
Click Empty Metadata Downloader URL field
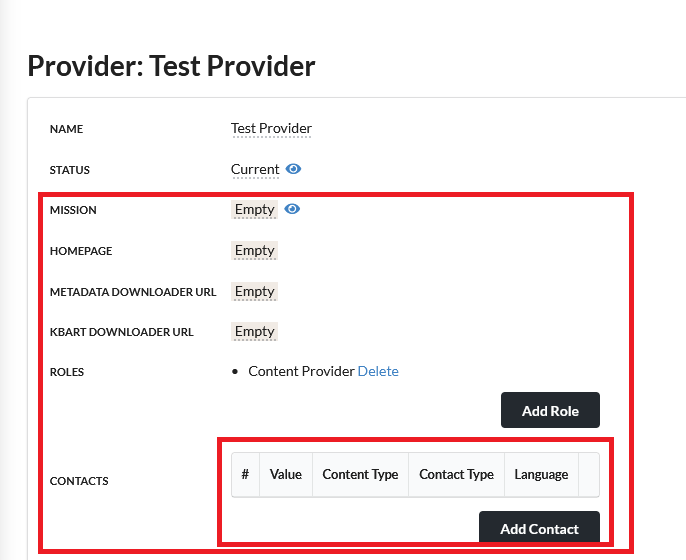(254, 291)
